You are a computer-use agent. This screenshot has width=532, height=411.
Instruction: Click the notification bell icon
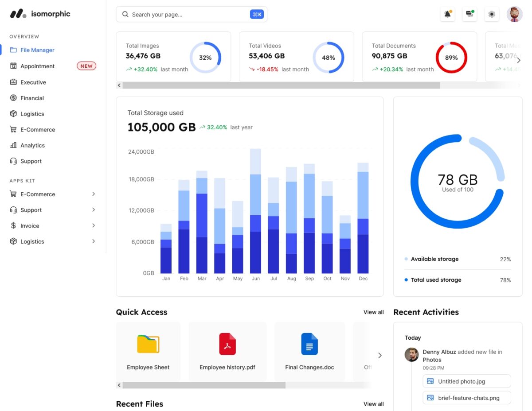click(x=447, y=14)
